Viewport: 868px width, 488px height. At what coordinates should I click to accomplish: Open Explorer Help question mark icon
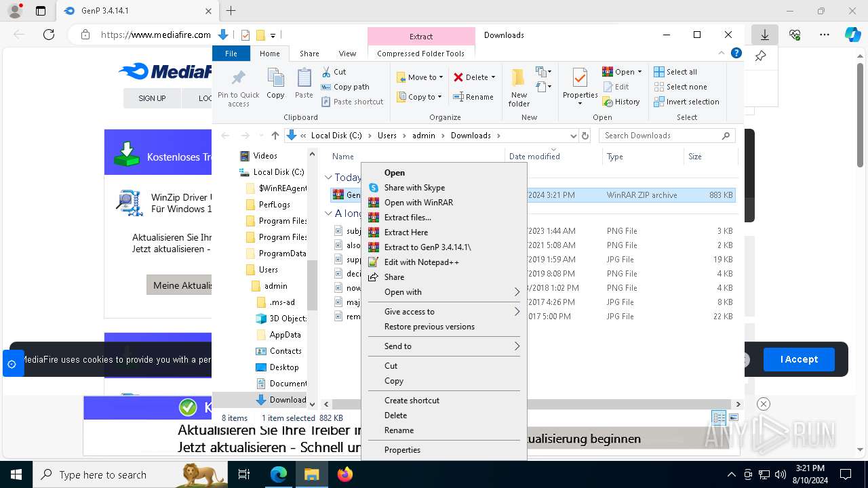tap(736, 53)
